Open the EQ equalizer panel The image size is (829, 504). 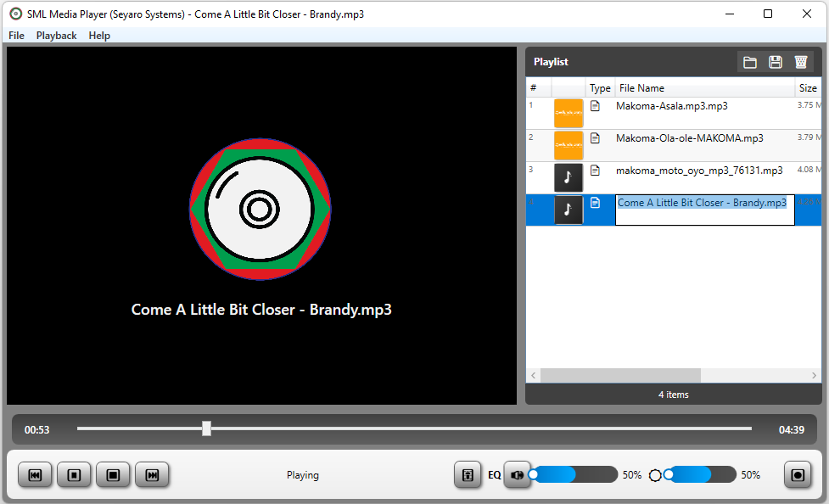[x=468, y=474]
